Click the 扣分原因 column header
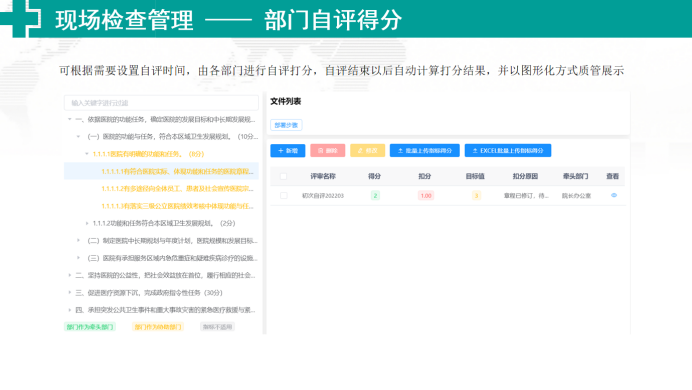 (525, 176)
